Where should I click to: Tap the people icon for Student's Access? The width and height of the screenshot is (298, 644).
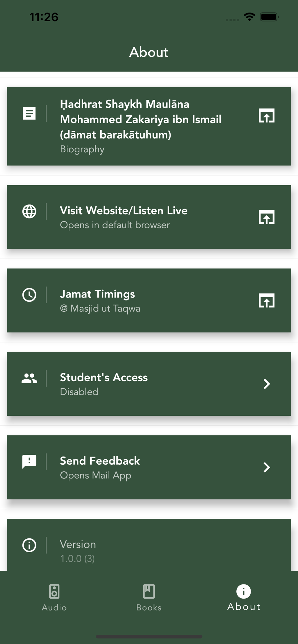coord(29,378)
